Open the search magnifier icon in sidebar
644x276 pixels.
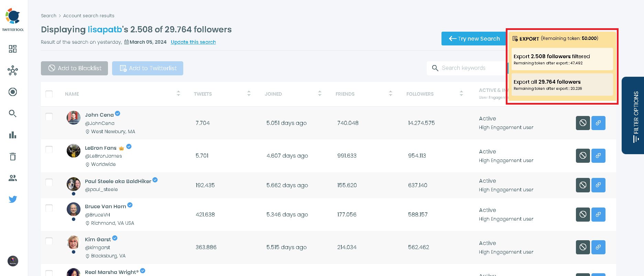(13, 114)
